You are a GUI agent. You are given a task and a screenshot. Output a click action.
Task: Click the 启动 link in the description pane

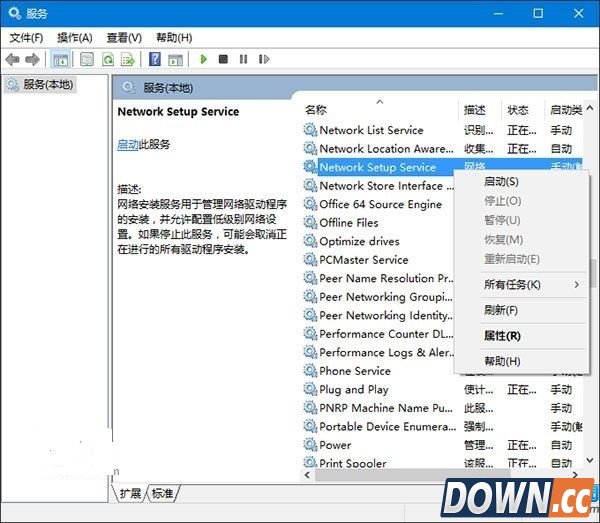point(127,144)
